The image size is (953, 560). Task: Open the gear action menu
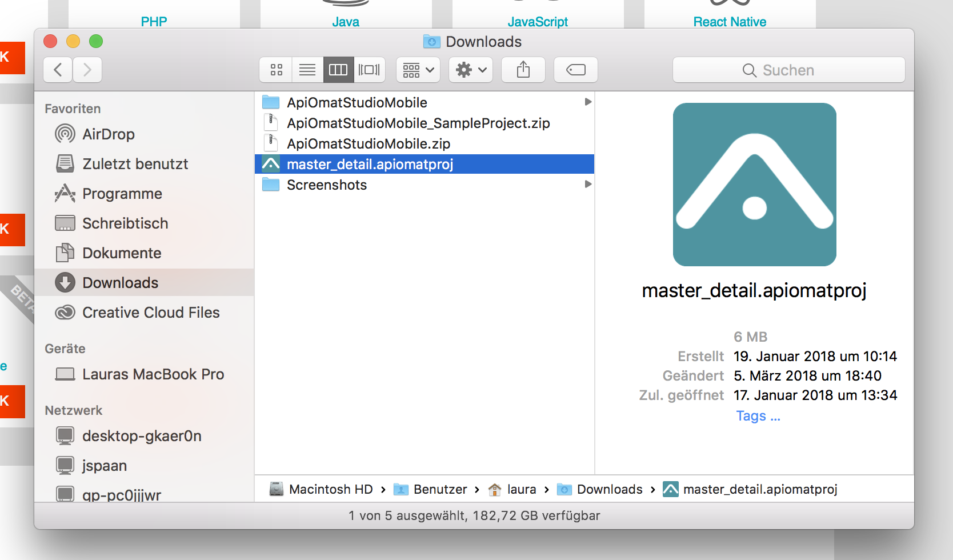tap(471, 70)
